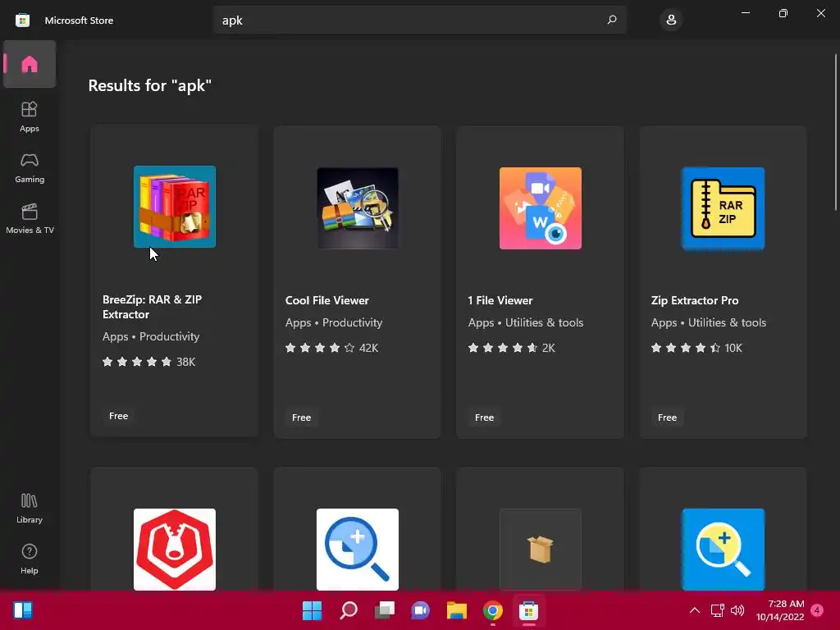Click BreeZip: RAR & ZIP Extractor title

152,307
